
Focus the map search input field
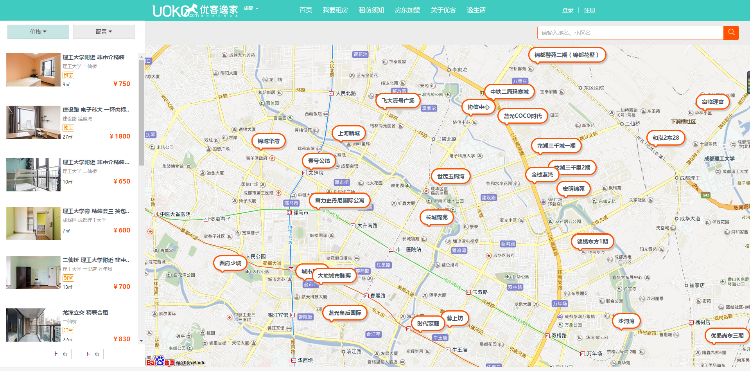tap(630, 33)
